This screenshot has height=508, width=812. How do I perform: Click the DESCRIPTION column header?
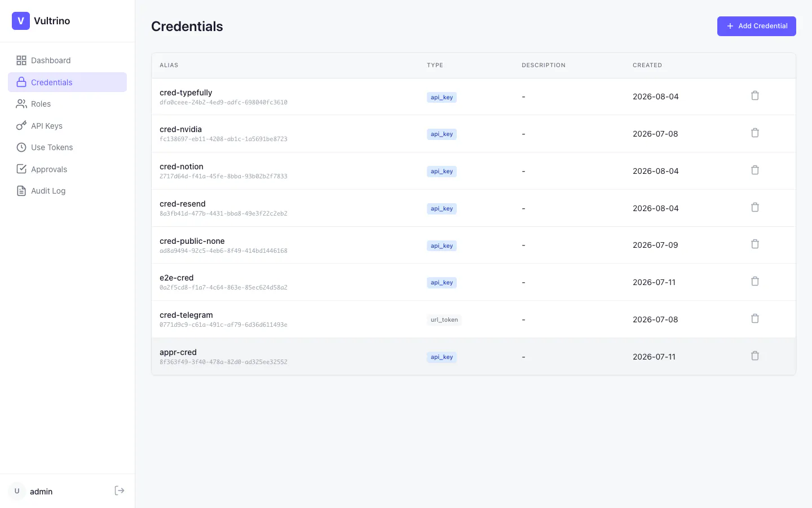coord(544,65)
